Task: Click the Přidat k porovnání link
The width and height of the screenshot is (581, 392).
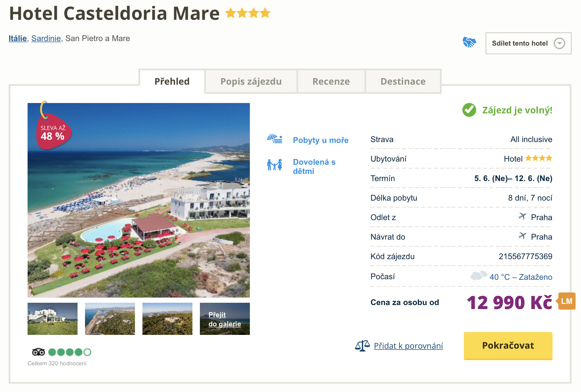Action: point(408,346)
